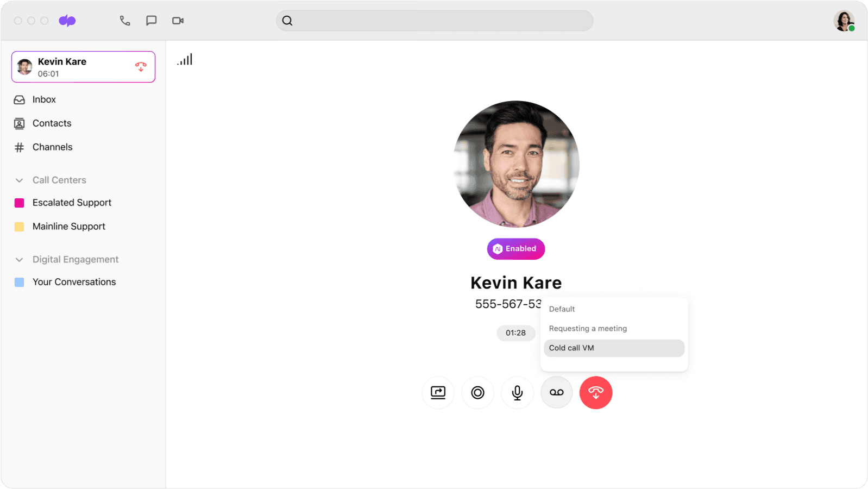Open the chat messages icon in top bar
The width and height of the screenshot is (868, 489).
pyautogui.click(x=152, y=21)
